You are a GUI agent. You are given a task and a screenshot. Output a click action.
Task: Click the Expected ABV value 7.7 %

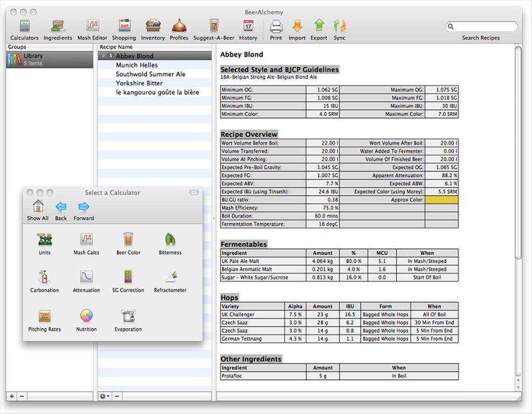323,184
